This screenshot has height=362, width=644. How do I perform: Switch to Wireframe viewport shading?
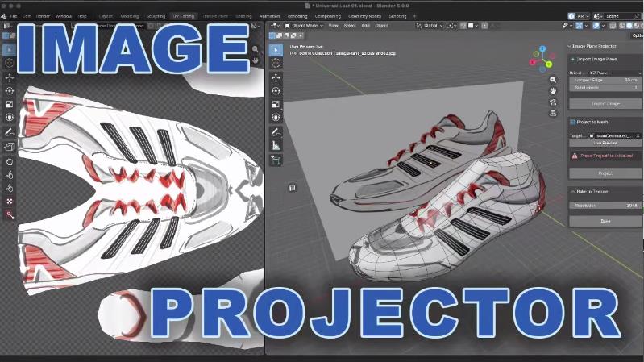pos(623,26)
